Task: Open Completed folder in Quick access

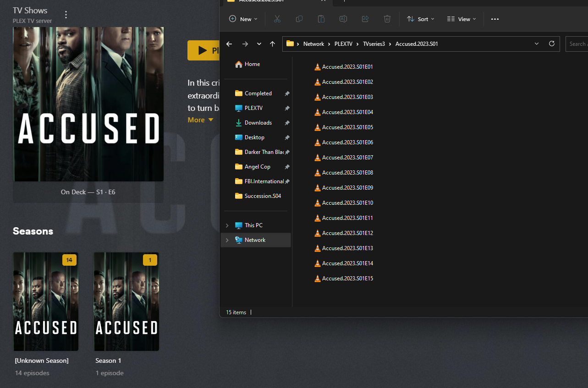Action: (x=258, y=93)
